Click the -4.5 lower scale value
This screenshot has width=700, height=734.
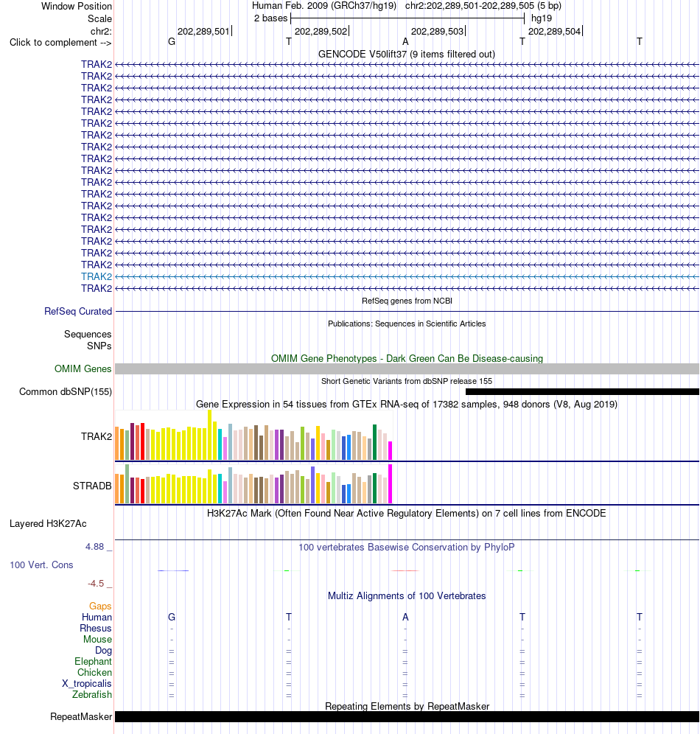click(96, 584)
